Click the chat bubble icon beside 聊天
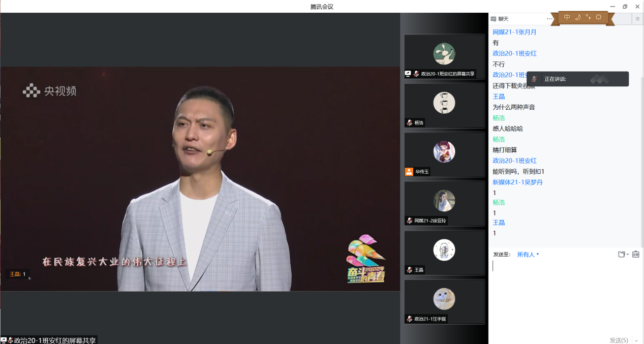644x344 pixels. click(x=493, y=19)
